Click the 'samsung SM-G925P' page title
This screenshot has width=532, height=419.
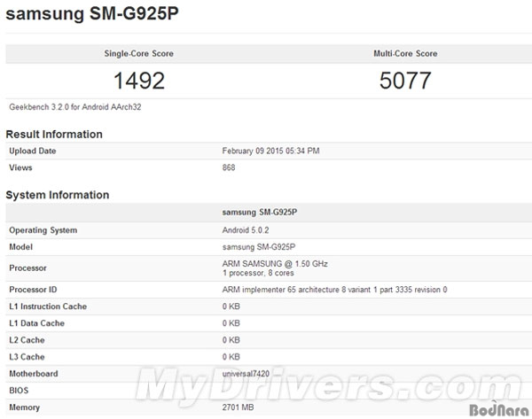click(92, 14)
